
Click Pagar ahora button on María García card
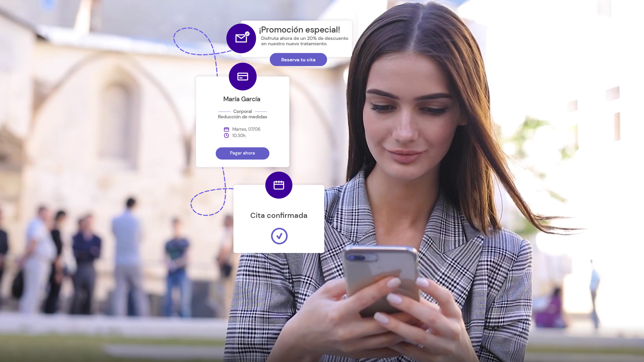[x=243, y=153]
